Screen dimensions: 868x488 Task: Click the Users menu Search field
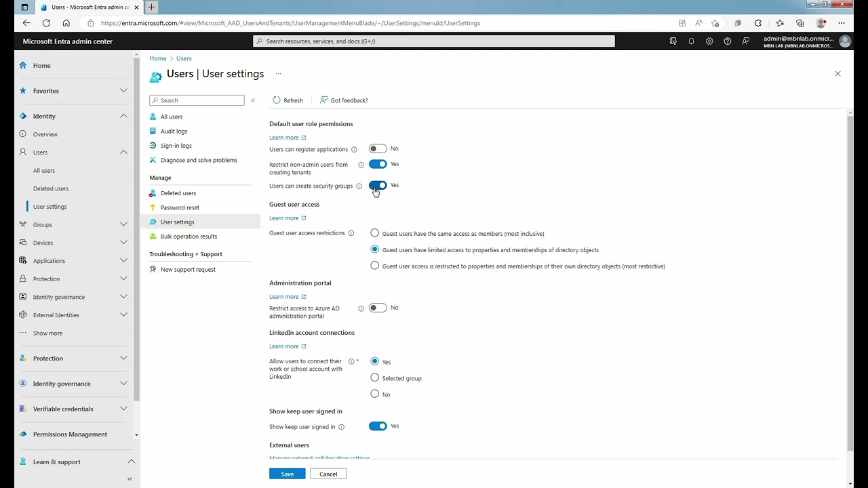197,100
